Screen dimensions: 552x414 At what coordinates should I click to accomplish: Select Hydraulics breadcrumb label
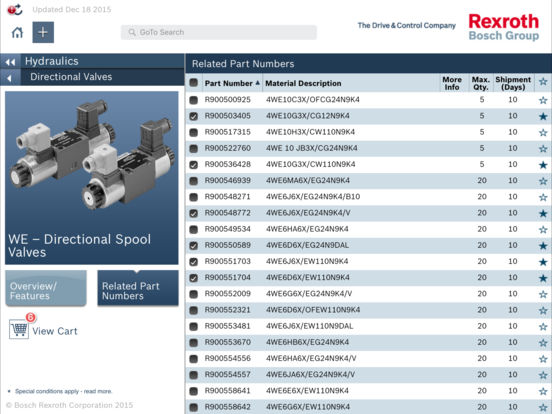[52, 61]
